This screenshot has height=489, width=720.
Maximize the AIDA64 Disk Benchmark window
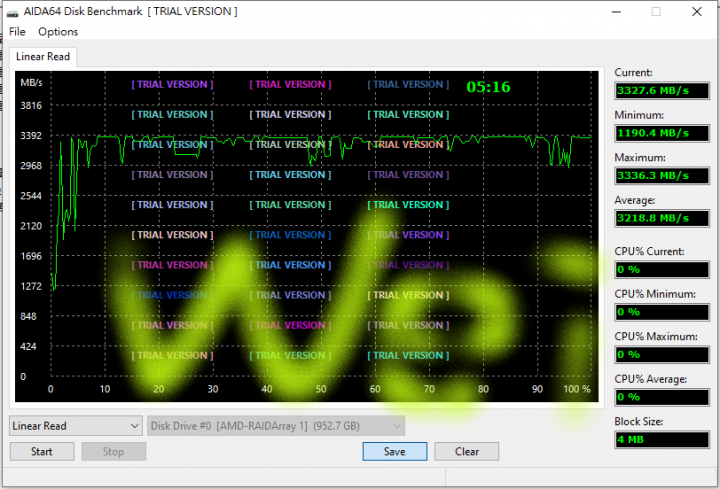point(656,11)
